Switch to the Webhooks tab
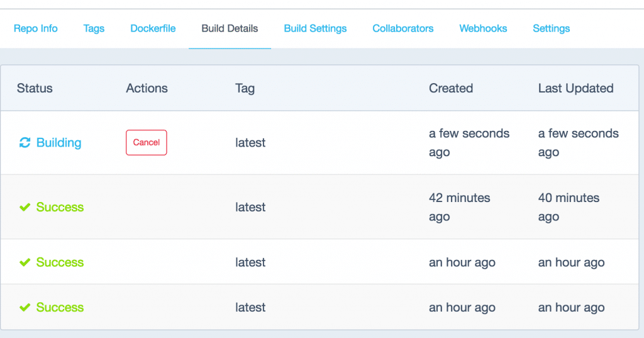This screenshot has height=338, width=644. pyautogui.click(x=483, y=28)
